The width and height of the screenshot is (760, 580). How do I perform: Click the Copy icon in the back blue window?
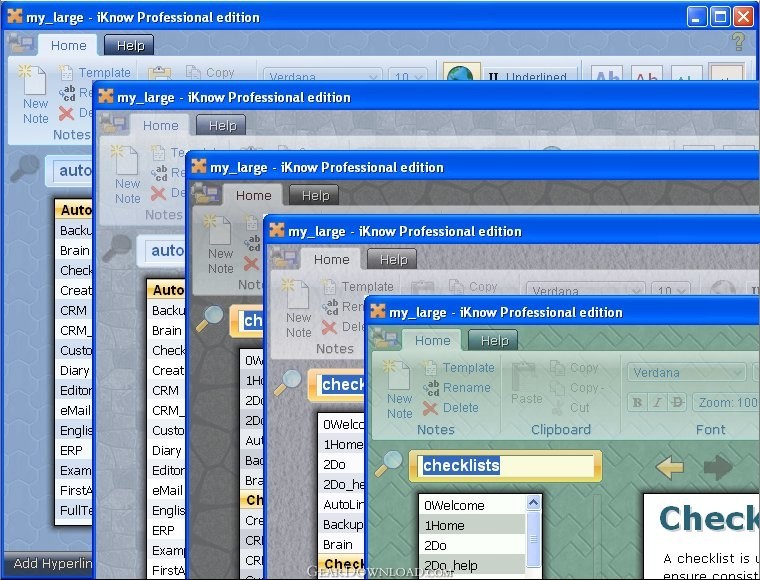tap(193, 72)
